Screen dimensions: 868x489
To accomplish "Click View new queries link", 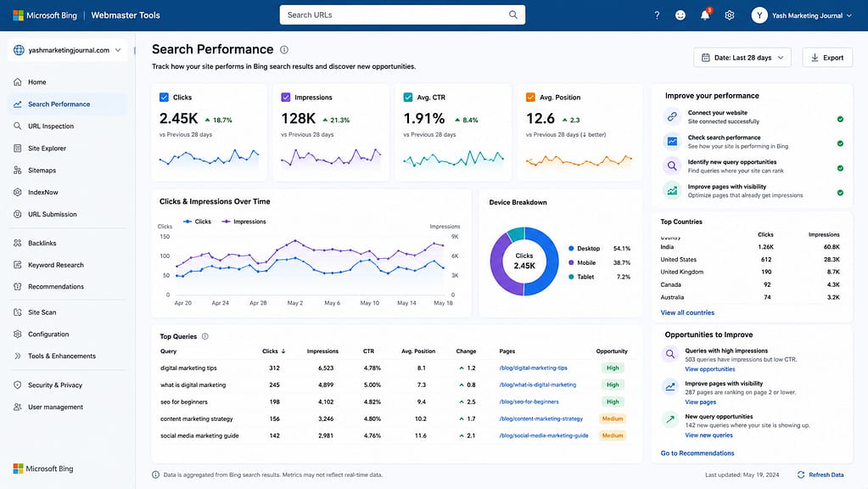I will click(x=708, y=436).
